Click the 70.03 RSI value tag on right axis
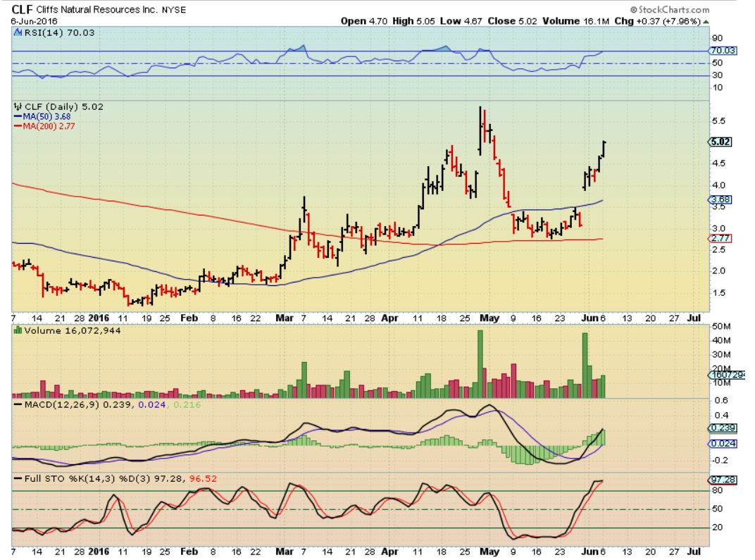 (x=723, y=51)
